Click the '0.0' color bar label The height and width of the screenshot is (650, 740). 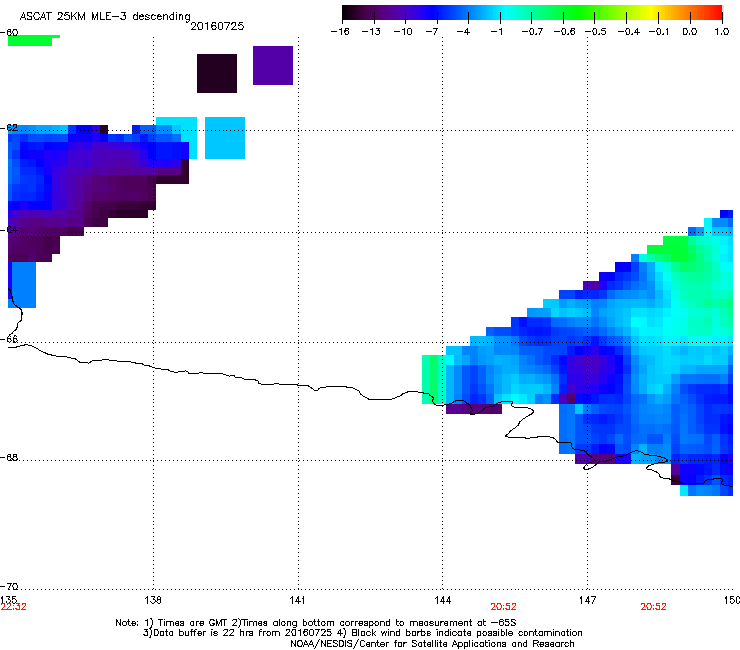(x=690, y=32)
